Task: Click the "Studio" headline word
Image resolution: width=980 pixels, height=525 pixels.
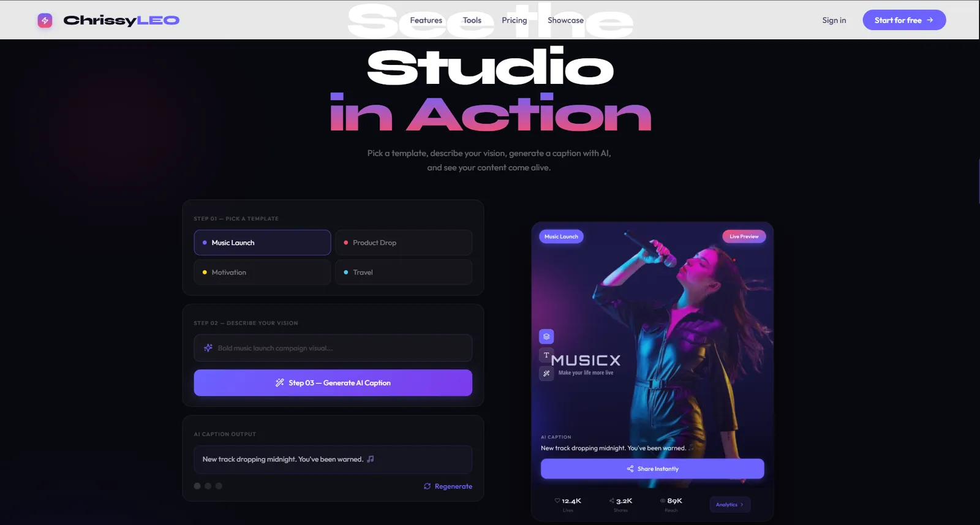Action: click(491, 66)
